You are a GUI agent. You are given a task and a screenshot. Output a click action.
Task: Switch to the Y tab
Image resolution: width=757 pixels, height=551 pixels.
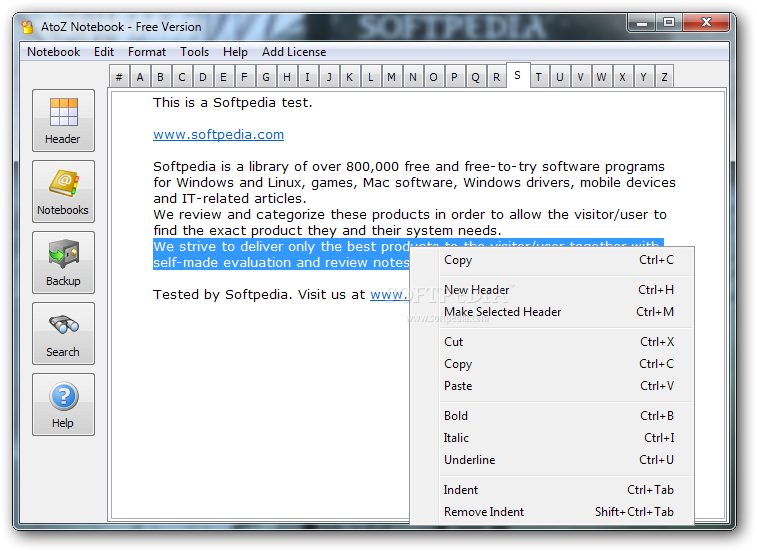[644, 77]
